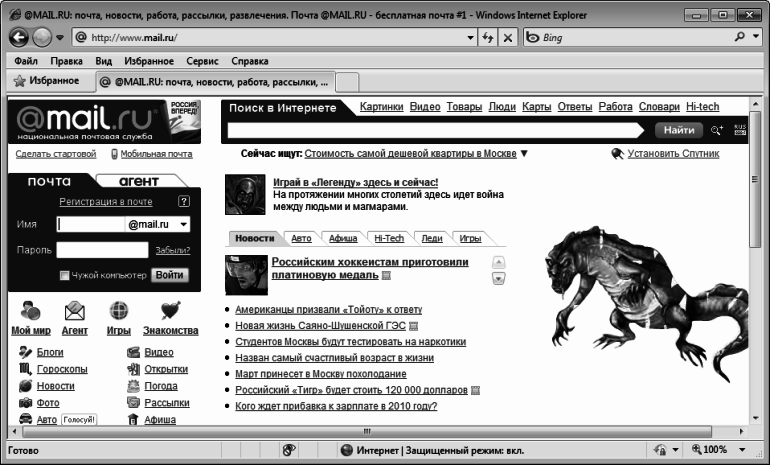Click the Видео sidebar icon

(133, 352)
